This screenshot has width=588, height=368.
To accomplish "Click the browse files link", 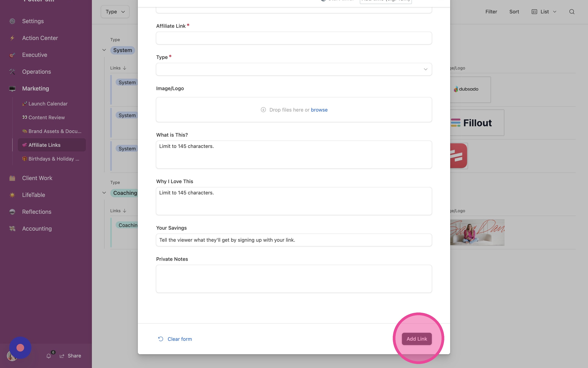I will tap(319, 110).
